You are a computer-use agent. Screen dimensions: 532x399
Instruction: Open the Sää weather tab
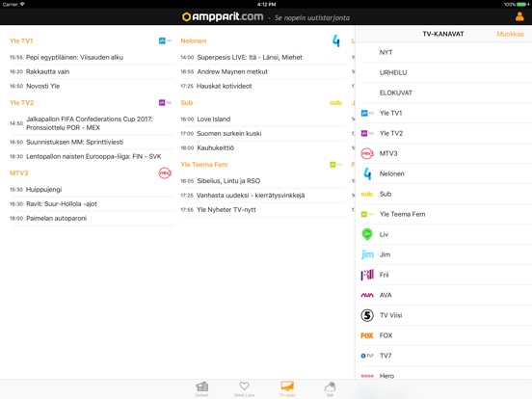pyautogui.click(x=330, y=388)
